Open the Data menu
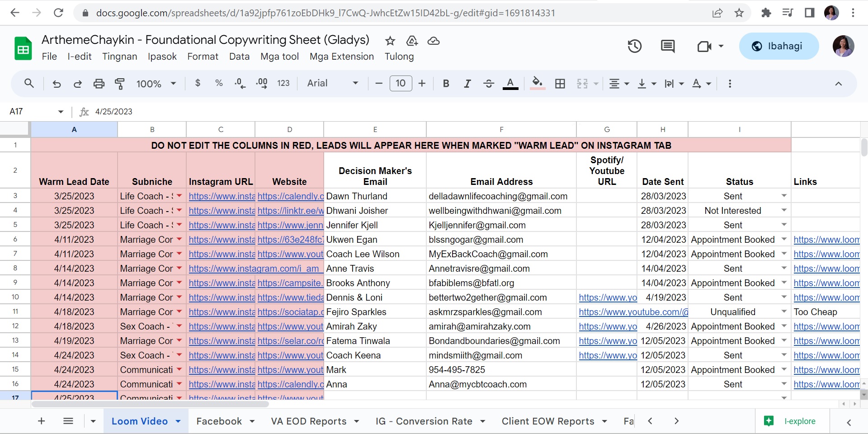 (x=239, y=57)
